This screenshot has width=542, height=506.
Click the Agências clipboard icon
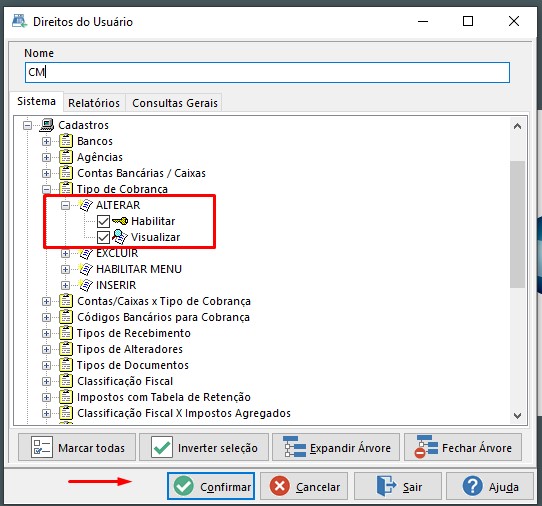[x=66, y=157]
